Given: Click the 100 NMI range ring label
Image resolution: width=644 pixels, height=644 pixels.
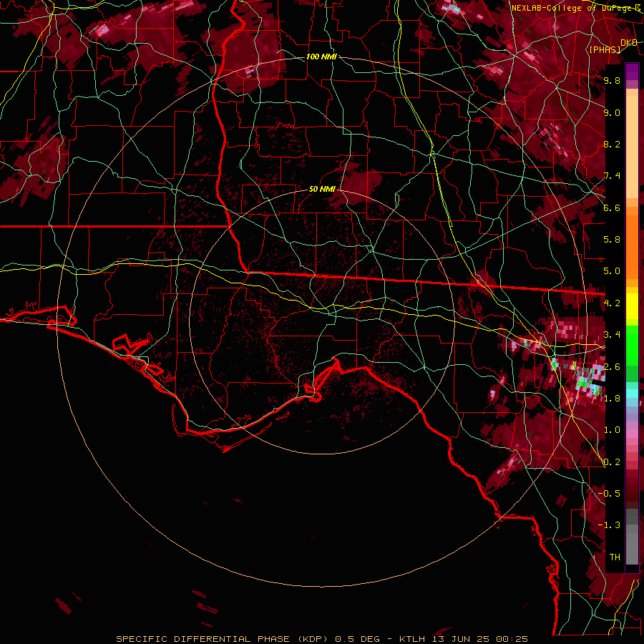Looking at the screenshot, I should click(321, 57).
